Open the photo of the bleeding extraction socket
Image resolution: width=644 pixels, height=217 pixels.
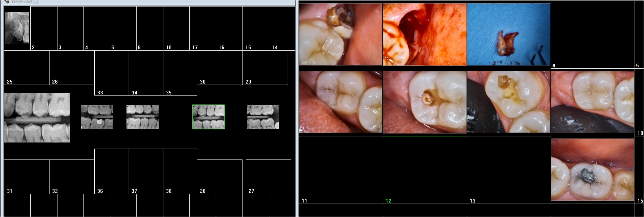[x=425, y=34]
